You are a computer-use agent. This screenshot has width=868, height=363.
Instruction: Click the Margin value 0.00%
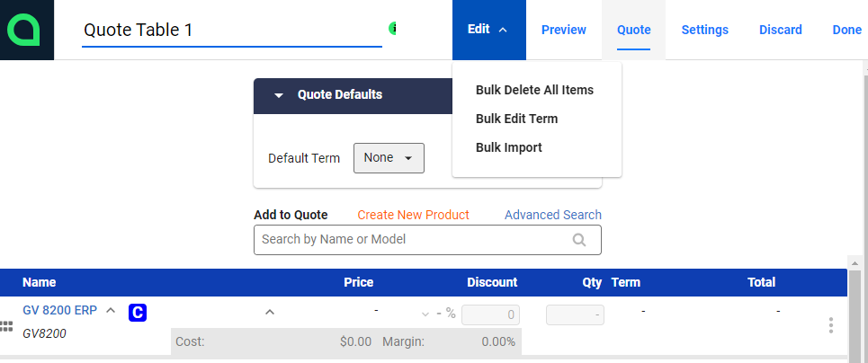(x=498, y=342)
